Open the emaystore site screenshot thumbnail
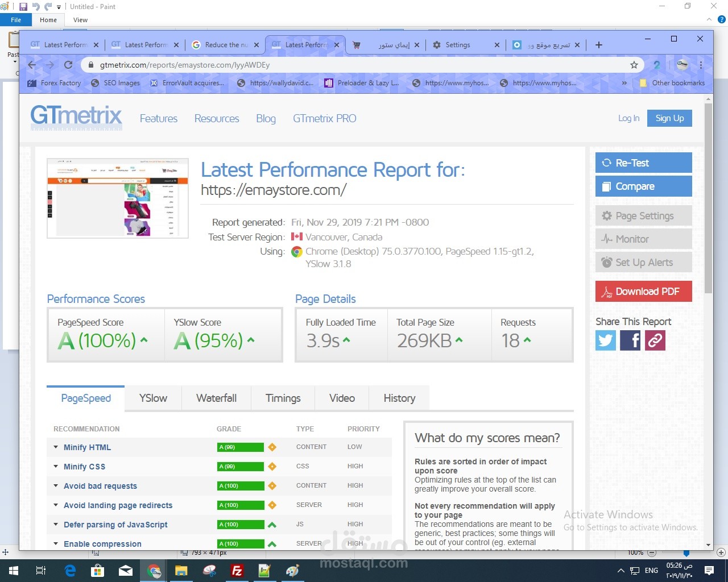Image resolution: width=728 pixels, height=582 pixels. (x=118, y=198)
